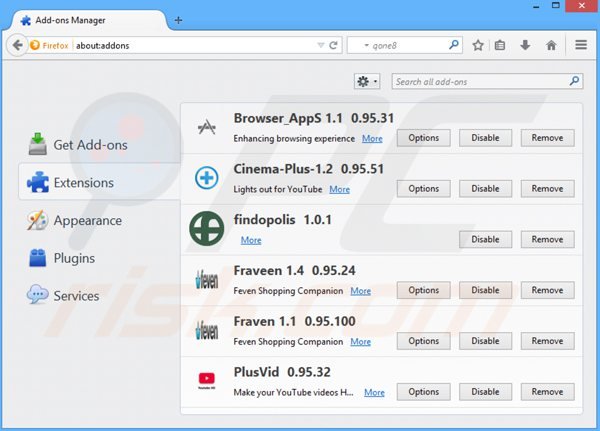Show bookmarks list icon
Screen dimensions: 600x431
(x=500, y=45)
